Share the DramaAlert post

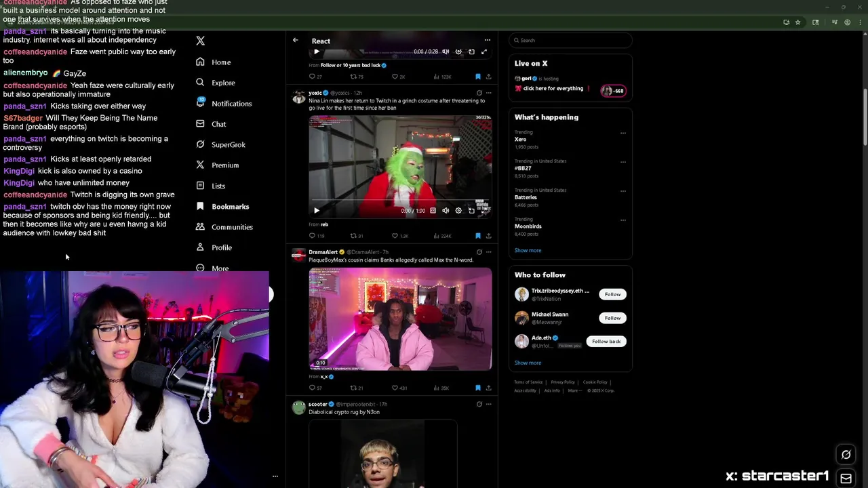[x=488, y=388]
